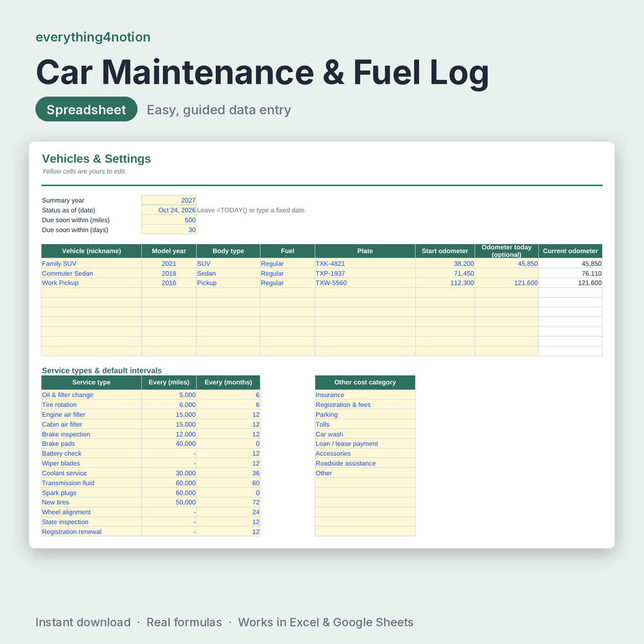Select the Wiper blades cell
The height and width of the screenshot is (644, 644).
coord(91,463)
